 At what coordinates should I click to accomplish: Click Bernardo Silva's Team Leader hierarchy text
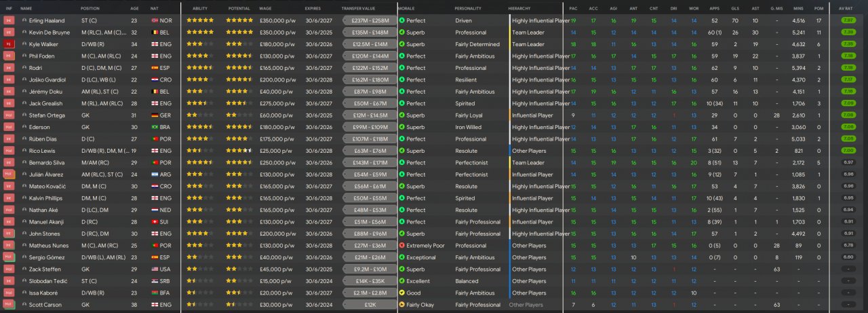click(528, 163)
